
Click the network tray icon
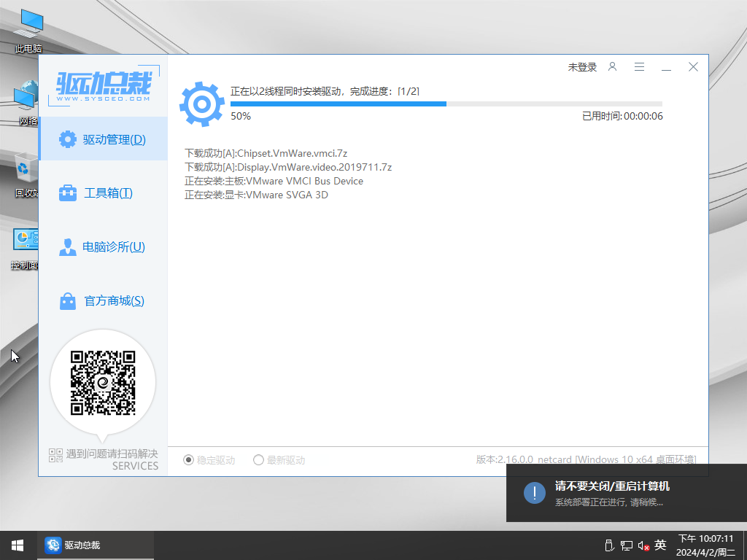coord(627,545)
